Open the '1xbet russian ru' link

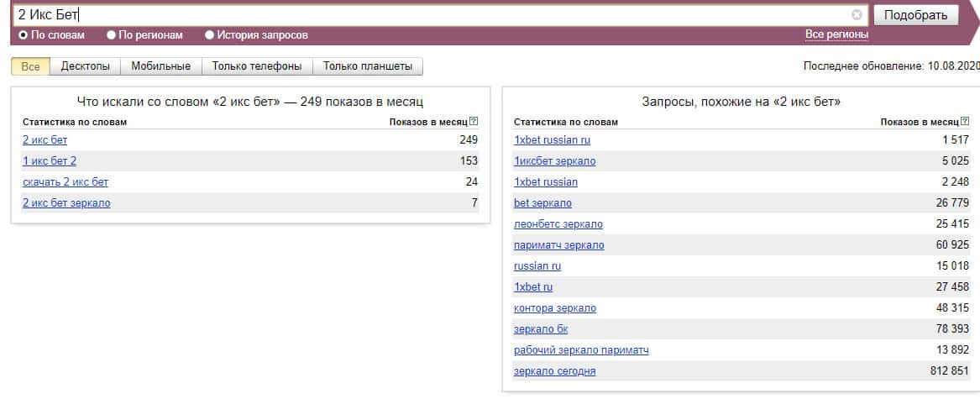pos(552,140)
